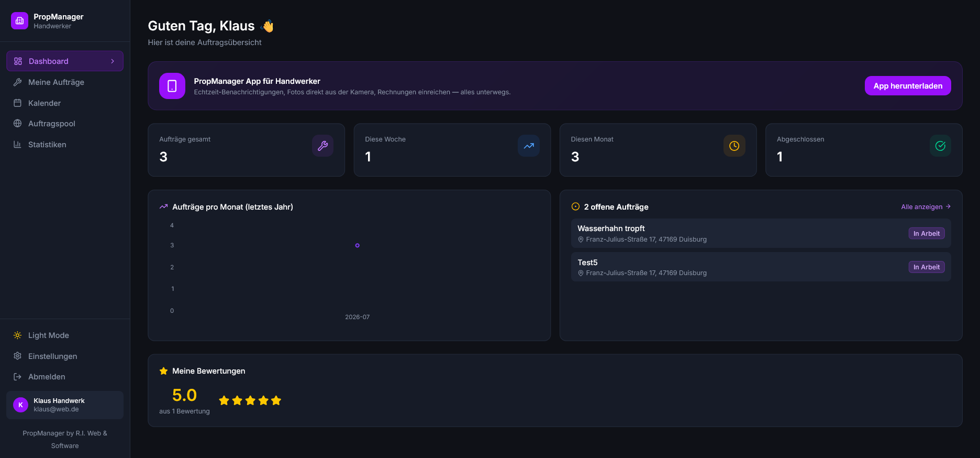Image resolution: width=980 pixels, height=458 pixels.
Task: Go to Kalender in the sidebar
Action: click(65, 103)
